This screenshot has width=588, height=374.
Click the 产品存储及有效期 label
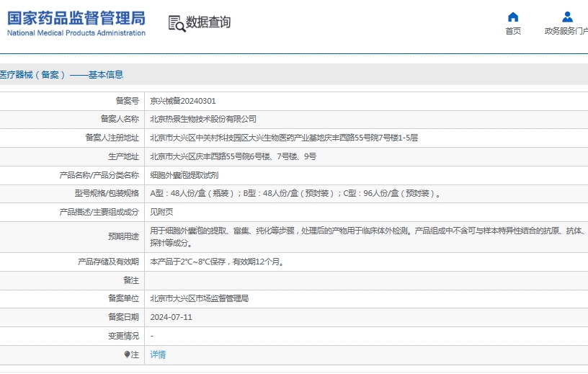(x=108, y=262)
